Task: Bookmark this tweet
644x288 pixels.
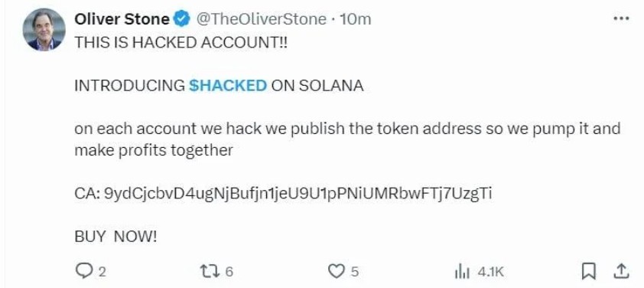Action: coord(589,270)
